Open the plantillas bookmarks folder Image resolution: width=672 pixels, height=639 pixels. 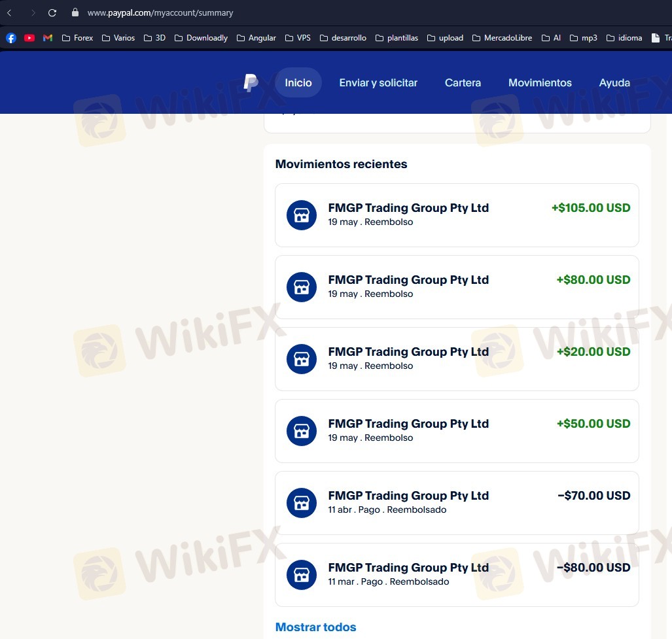click(397, 38)
